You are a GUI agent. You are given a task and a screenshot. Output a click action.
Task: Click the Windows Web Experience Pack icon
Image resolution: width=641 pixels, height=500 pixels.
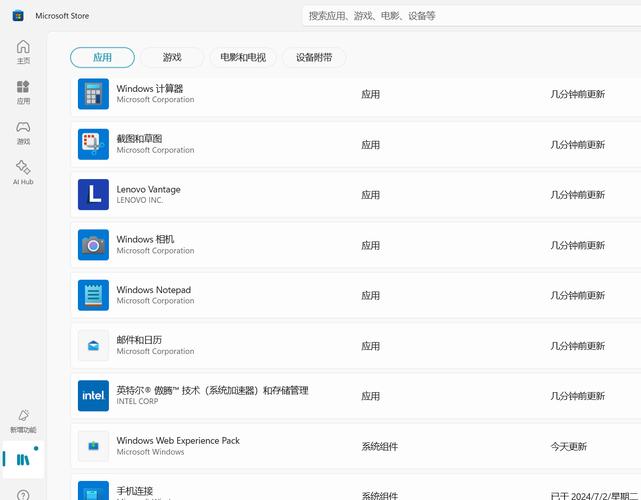[93, 446]
